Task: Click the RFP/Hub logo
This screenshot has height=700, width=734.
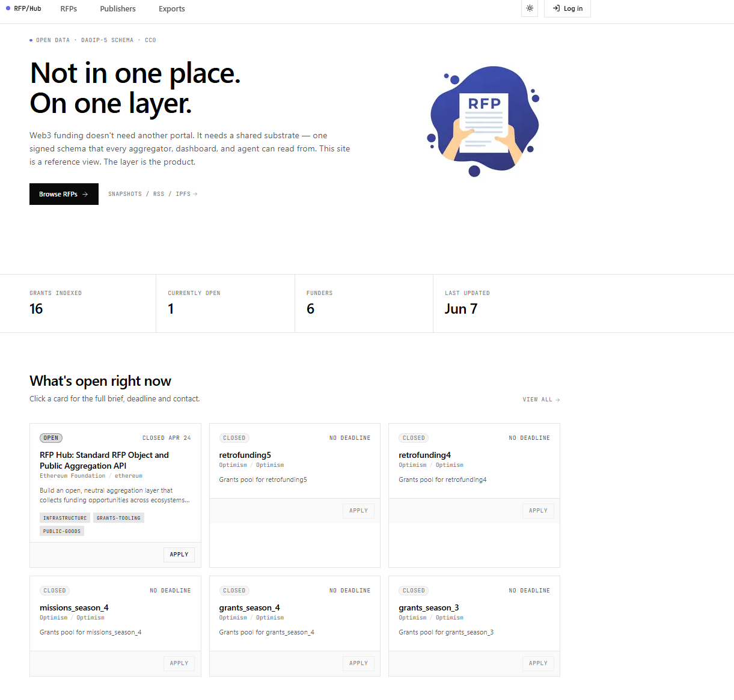Action: click(23, 8)
